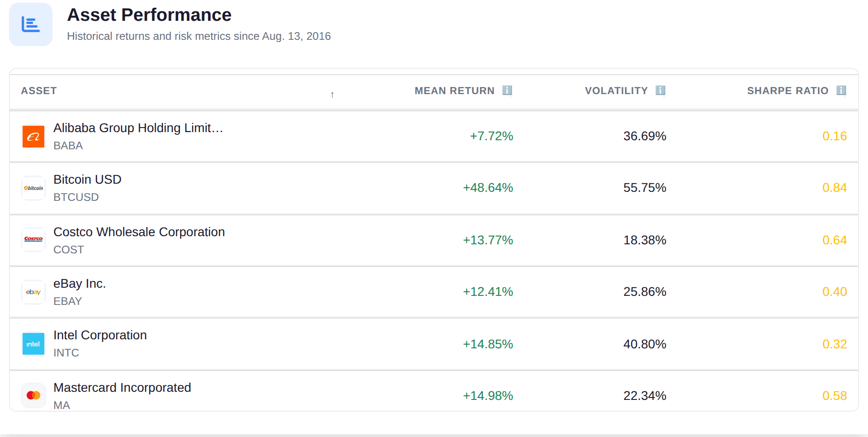
Task: Click the Intel logo icon
Action: click(33, 344)
